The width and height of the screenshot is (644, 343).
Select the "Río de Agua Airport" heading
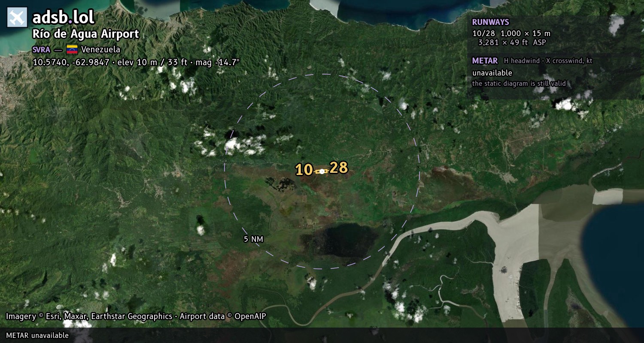[86, 34]
